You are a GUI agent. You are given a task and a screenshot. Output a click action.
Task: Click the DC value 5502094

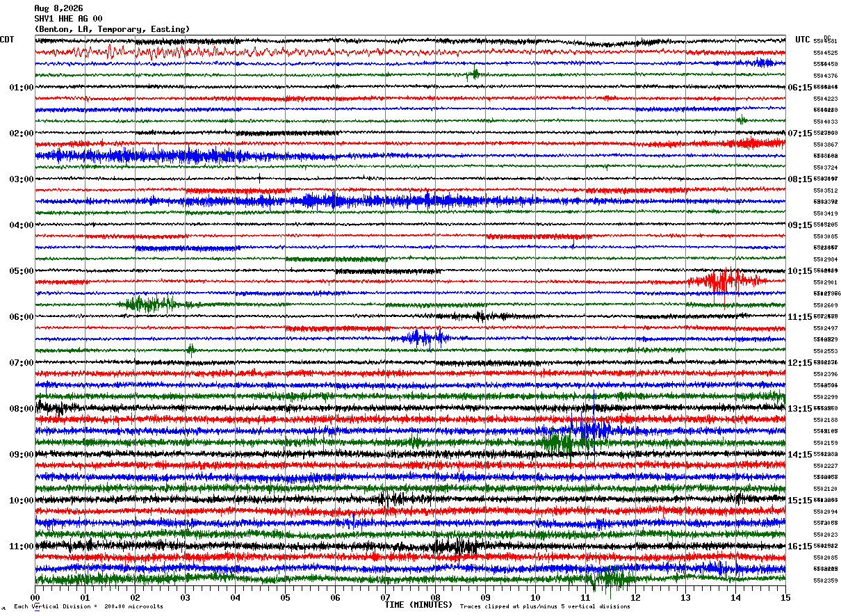[x=825, y=512]
